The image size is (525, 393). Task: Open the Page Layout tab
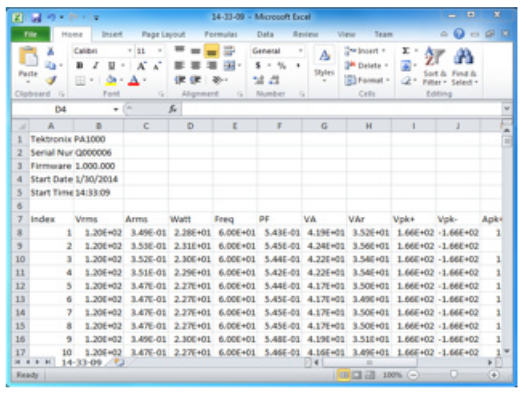tap(163, 34)
